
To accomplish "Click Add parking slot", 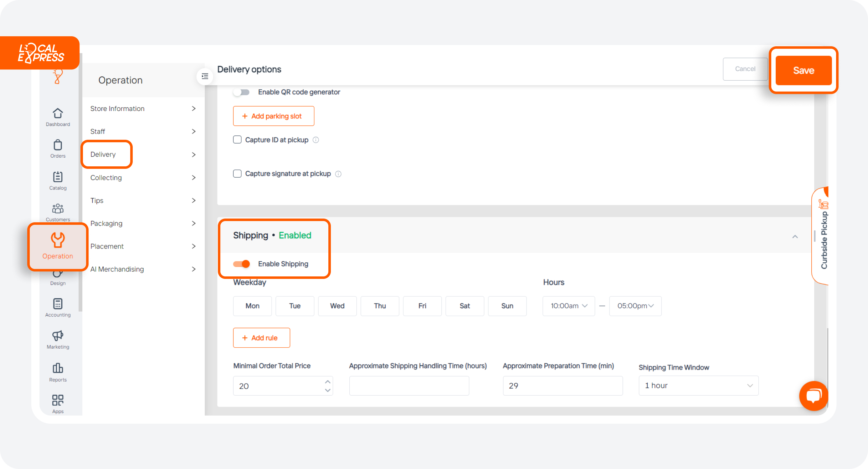I will pyautogui.click(x=273, y=116).
